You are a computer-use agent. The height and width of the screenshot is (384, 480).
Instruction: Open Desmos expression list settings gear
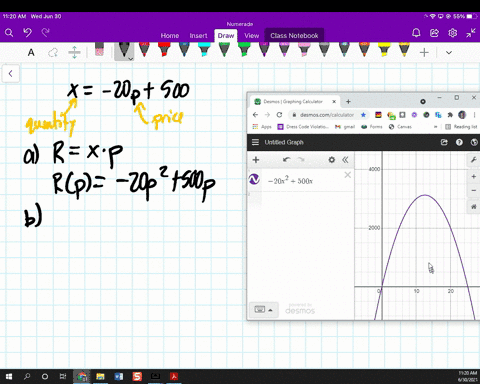click(x=331, y=160)
